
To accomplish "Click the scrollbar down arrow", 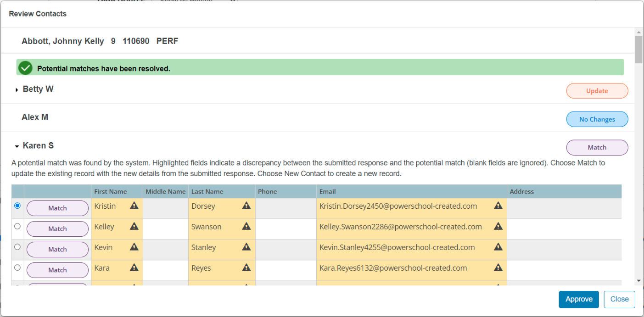I will 639,281.
